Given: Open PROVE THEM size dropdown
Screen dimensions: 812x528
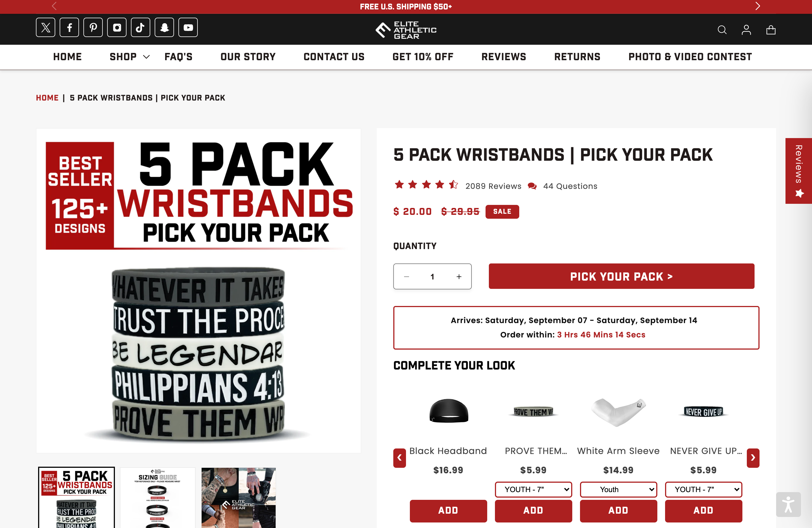Looking at the screenshot, I should pyautogui.click(x=533, y=489).
